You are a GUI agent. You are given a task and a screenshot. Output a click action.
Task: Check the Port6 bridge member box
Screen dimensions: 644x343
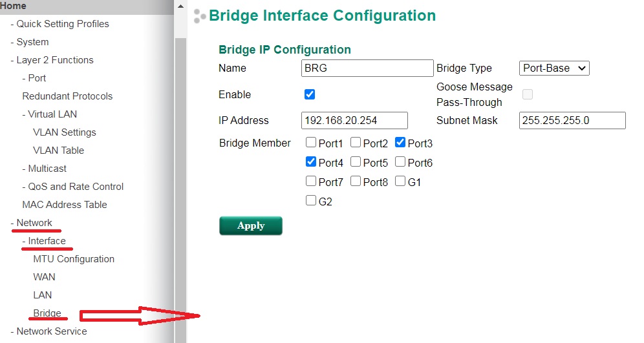pos(400,161)
